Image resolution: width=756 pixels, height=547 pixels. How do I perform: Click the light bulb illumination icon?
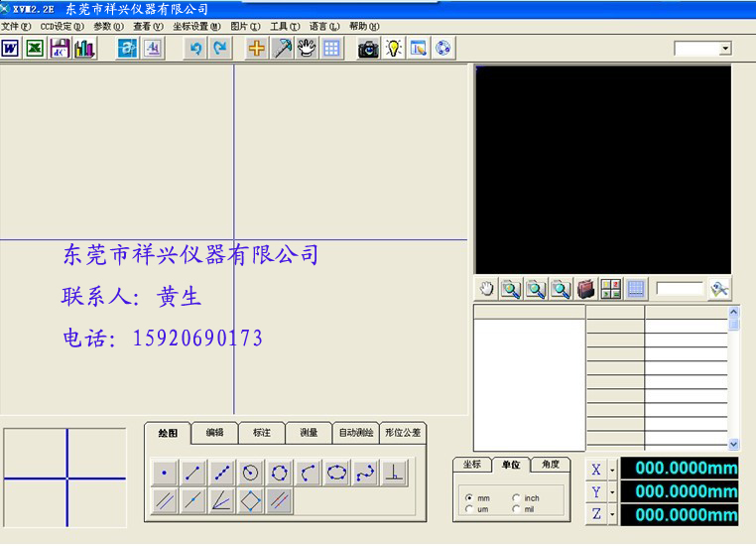point(394,49)
